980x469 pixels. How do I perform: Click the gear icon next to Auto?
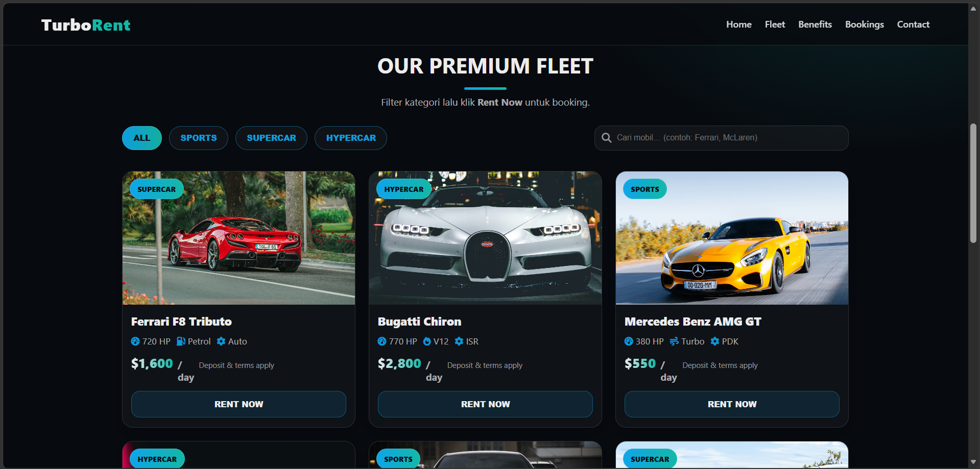221,341
